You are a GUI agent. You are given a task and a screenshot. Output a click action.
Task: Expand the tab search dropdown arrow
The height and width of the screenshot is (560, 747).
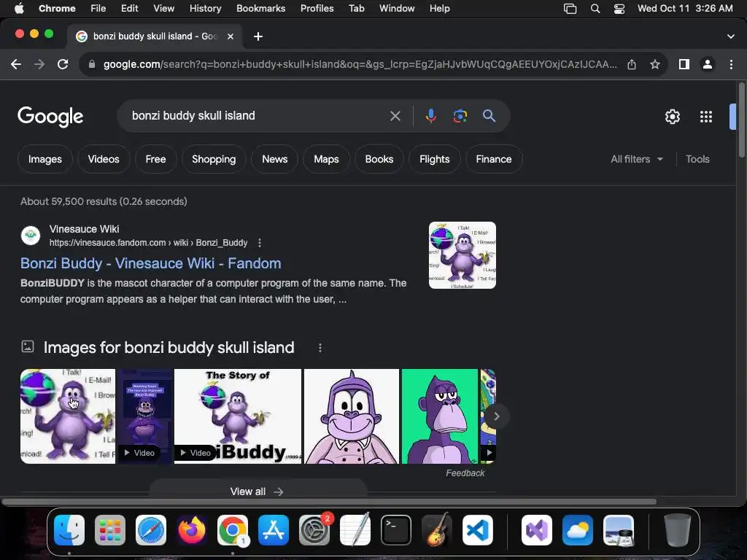[x=731, y=36]
